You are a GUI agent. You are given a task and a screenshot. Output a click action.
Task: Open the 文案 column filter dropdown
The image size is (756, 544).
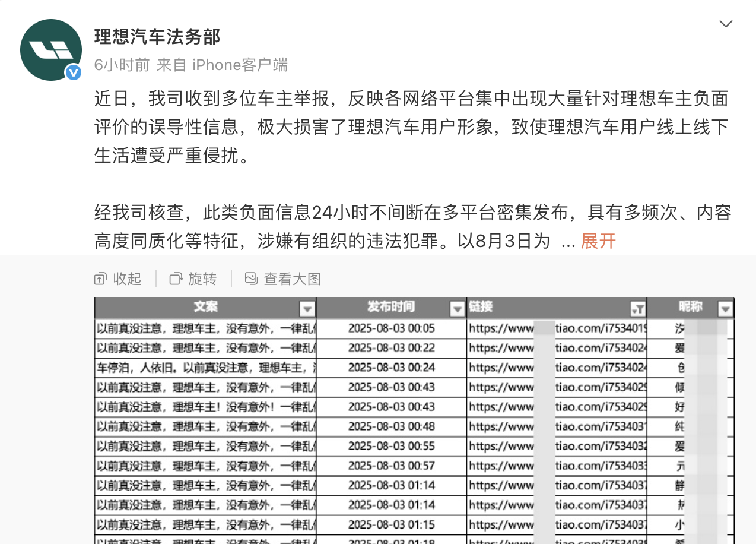307,309
